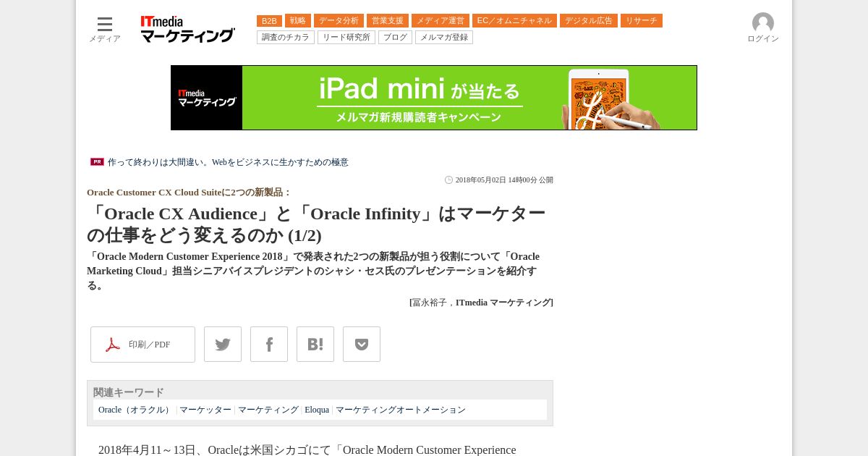Go to ブログ section
This screenshot has width=868, height=456.
point(395,38)
